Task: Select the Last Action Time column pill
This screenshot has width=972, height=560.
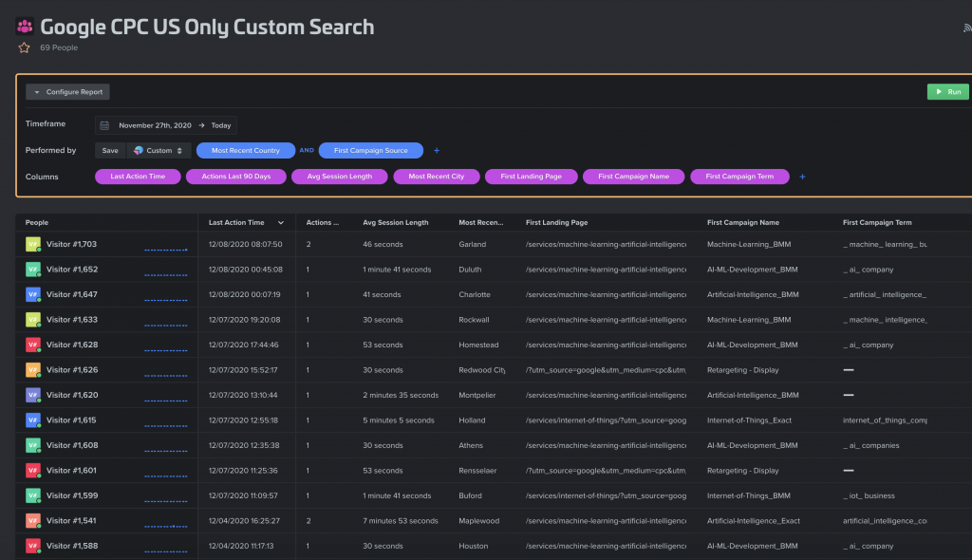Action: pos(138,177)
